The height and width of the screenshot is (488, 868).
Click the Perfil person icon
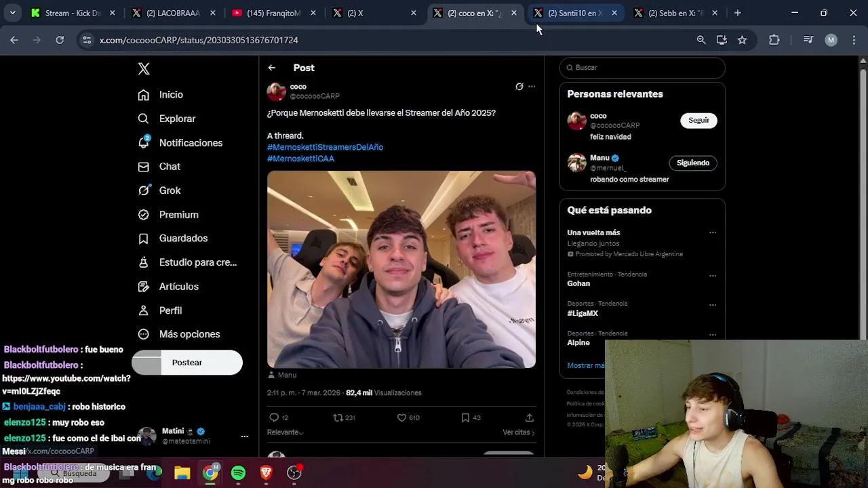tap(143, 310)
